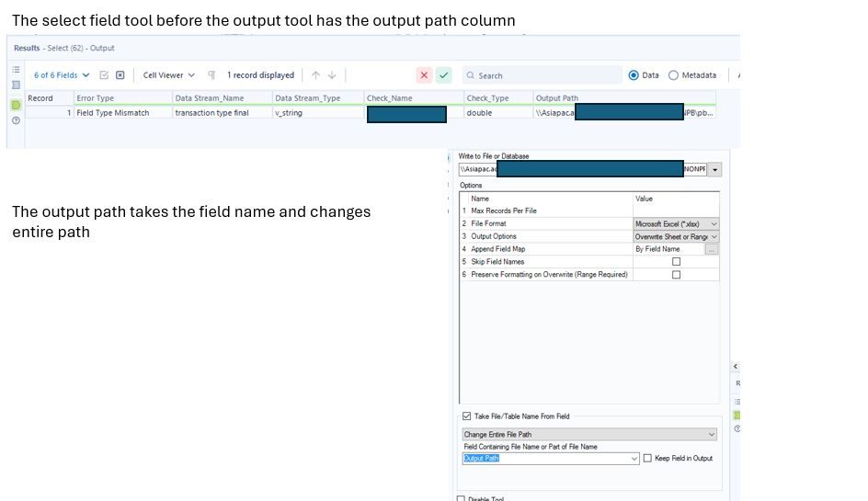This screenshot has width=868, height=501.
Task: Click the Record column header
Action: click(50, 98)
